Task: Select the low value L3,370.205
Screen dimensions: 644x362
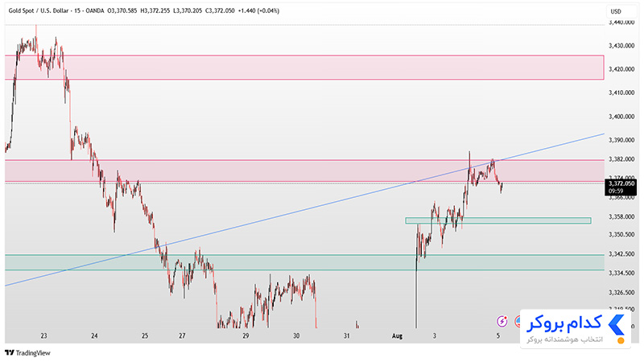Action: tap(188, 10)
